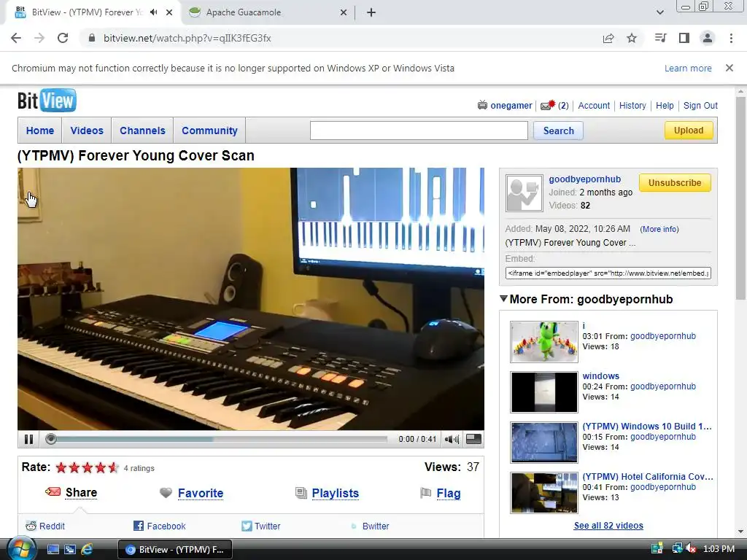
Task: Open the goodbyepornhub channel name link
Action: point(584,179)
